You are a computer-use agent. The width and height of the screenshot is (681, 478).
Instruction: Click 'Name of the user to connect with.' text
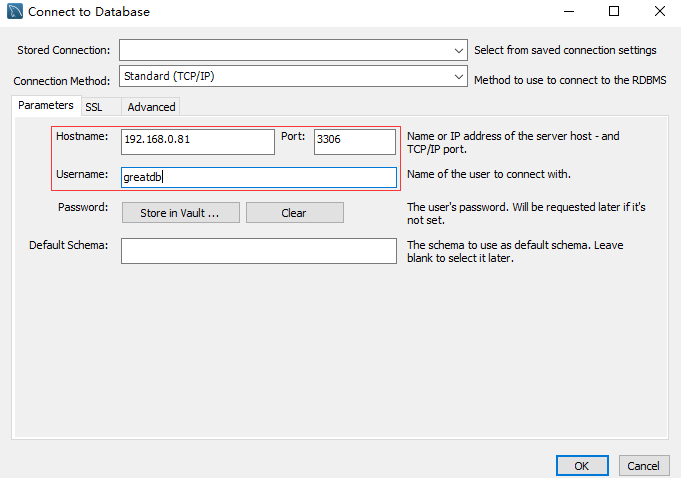[x=489, y=174]
